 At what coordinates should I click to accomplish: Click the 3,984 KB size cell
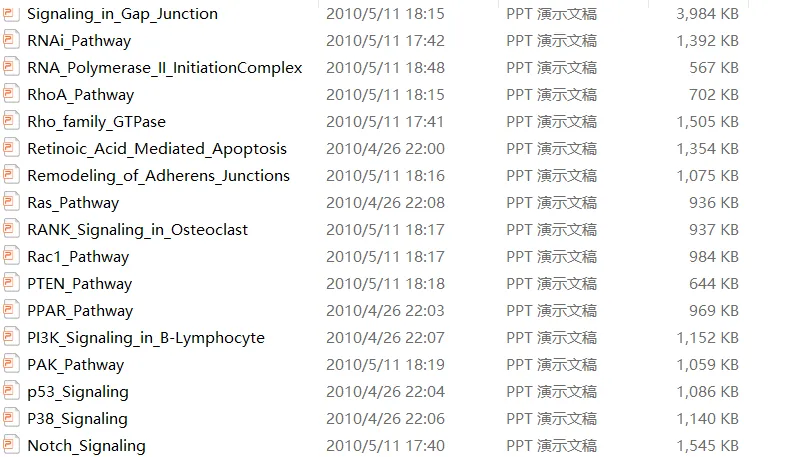pyautogui.click(x=707, y=14)
